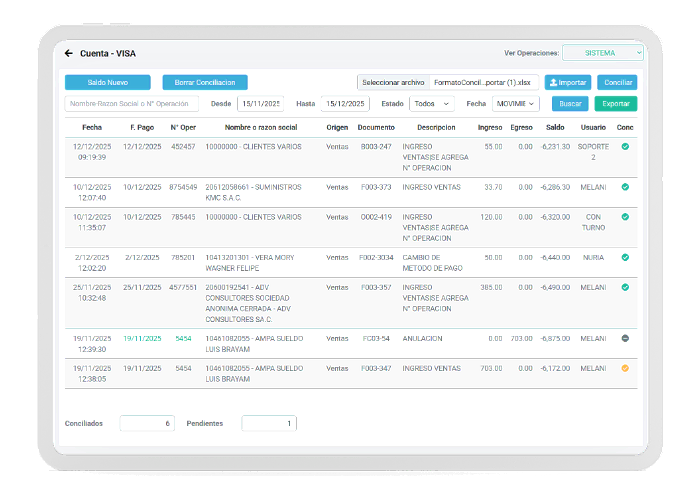Open the Fecha MOVIMIE dropdown
The image size is (700, 500).
point(516,104)
